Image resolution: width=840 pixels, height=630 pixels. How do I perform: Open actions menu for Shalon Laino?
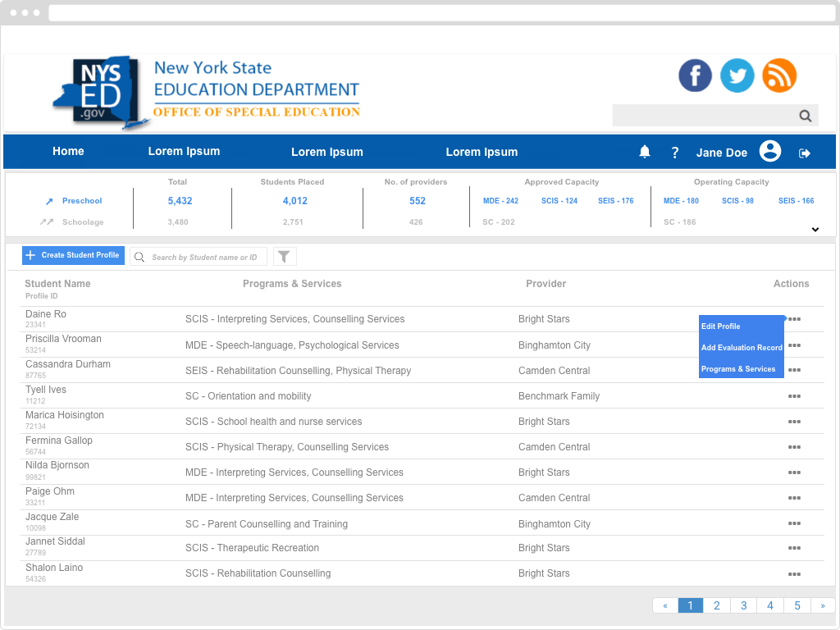(794, 574)
